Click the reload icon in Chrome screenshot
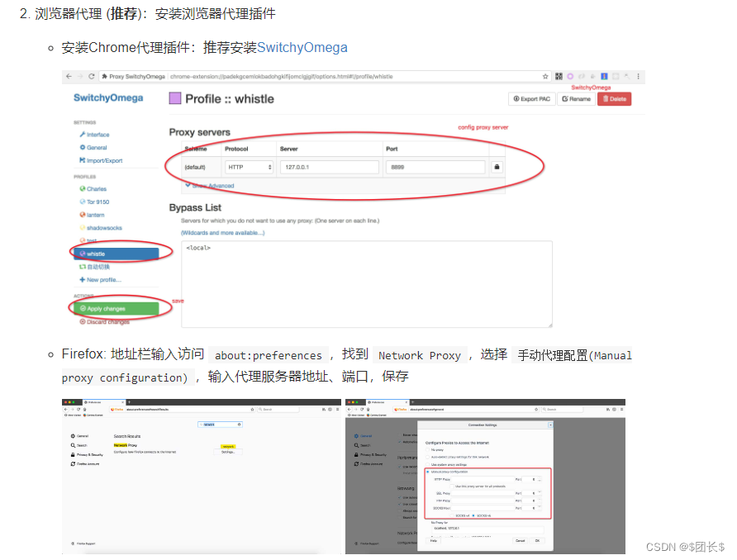This screenshot has height=560, width=737. click(92, 76)
